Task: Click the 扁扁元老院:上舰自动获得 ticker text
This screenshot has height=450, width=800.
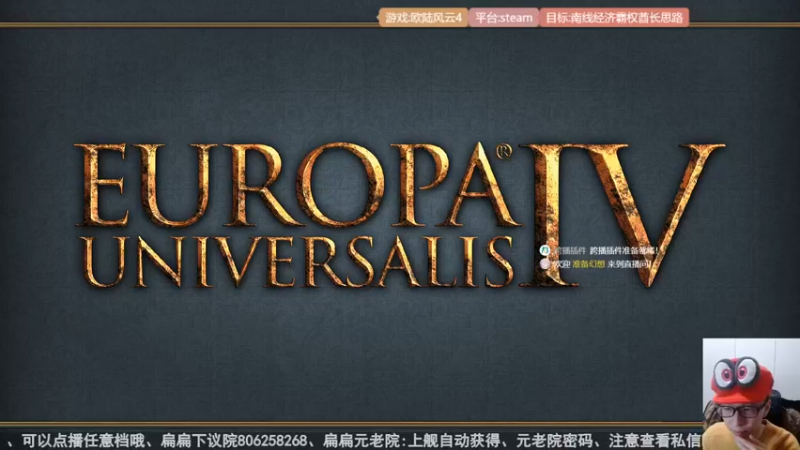Action: (412, 441)
